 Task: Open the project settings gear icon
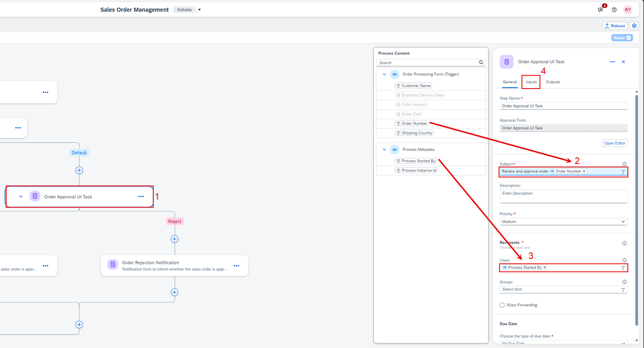(x=634, y=25)
